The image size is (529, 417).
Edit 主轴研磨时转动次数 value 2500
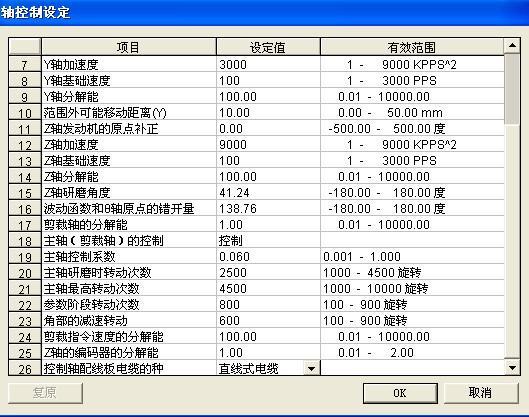268,273
